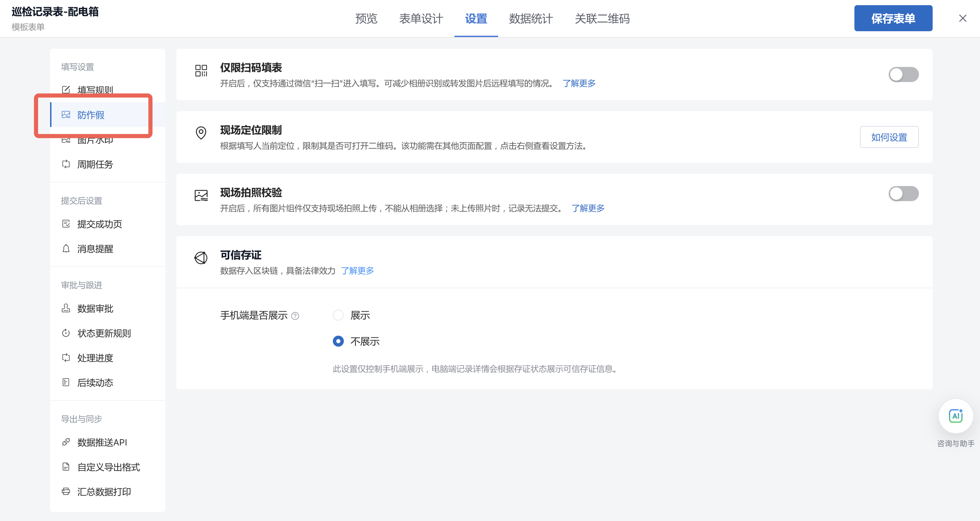Open 数据审批 settings
980x521 pixels.
coord(108,308)
